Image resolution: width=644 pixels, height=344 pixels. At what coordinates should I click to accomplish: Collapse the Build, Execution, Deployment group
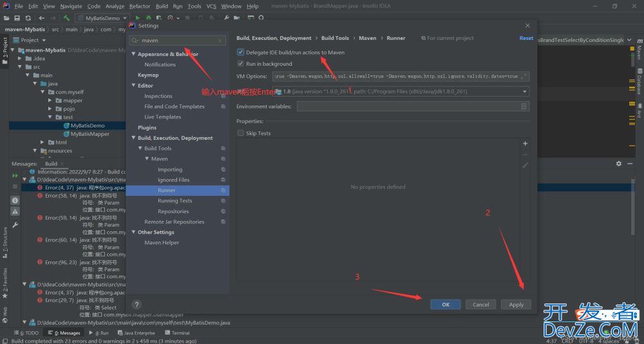pyautogui.click(x=133, y=138)
